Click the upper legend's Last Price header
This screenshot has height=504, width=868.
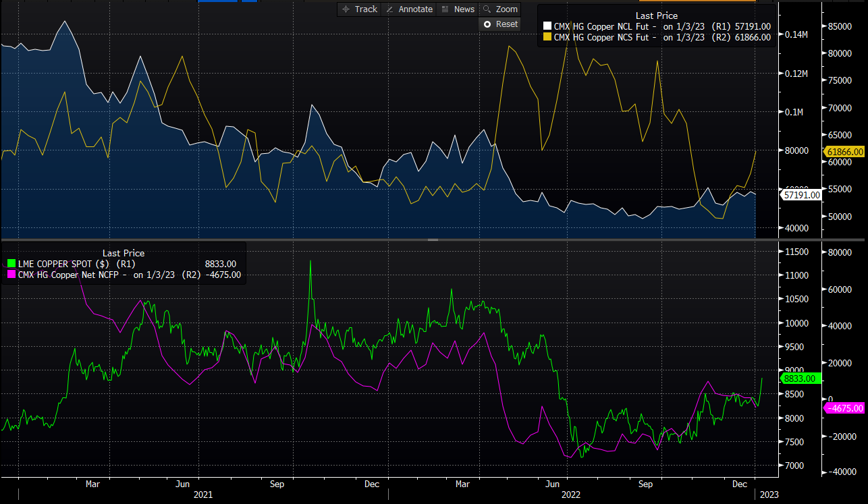[x=656, y=16]
